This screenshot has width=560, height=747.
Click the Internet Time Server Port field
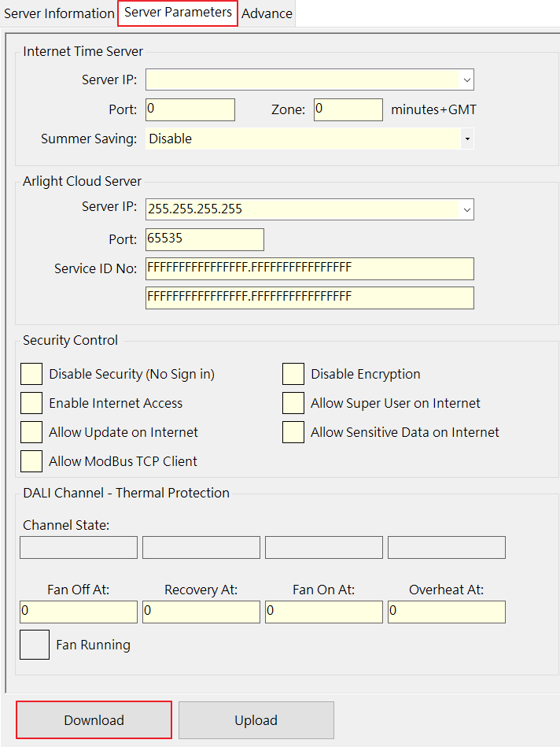coord(190,109)
